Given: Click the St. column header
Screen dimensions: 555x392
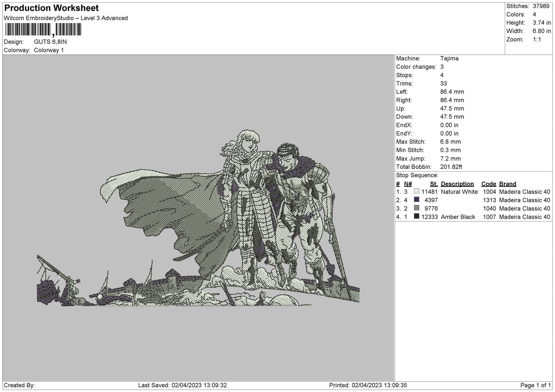Looking at the screenshot, I should click(x=434, y=184).
